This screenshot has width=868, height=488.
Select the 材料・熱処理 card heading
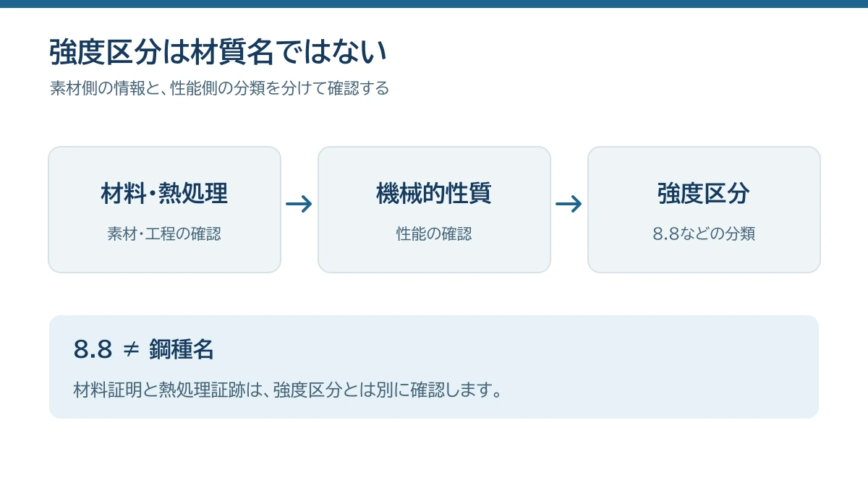[164, 194]
